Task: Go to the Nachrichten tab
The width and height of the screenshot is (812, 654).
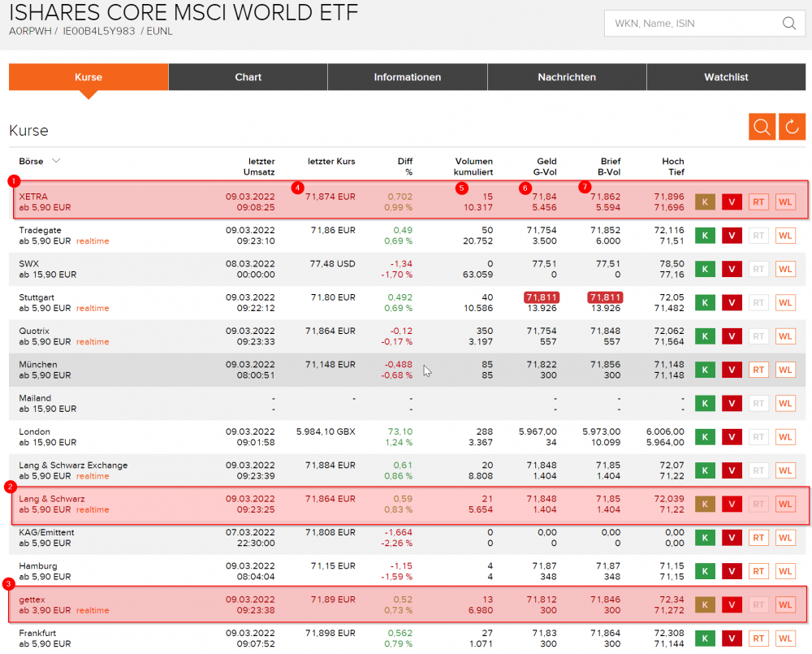Action: click(x=567, y=77)
